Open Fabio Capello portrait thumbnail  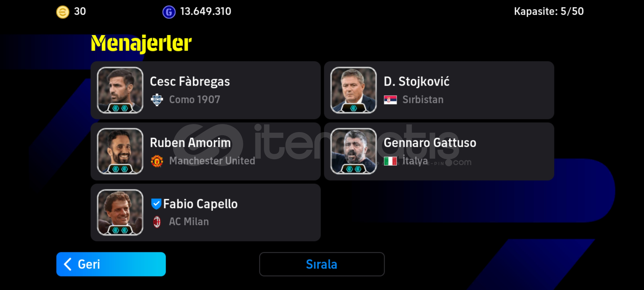click(120, 212)
